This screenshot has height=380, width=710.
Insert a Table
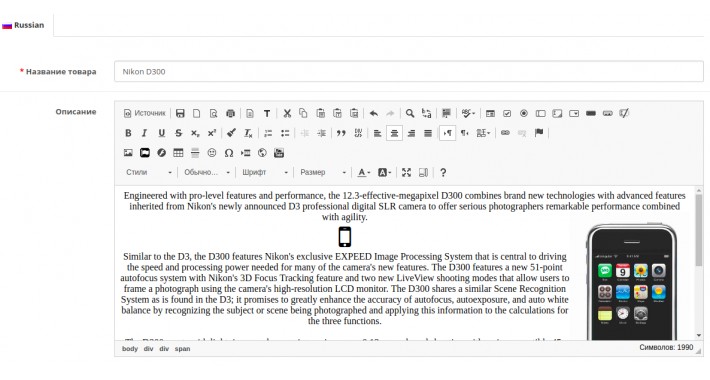[x=178, y=153]
